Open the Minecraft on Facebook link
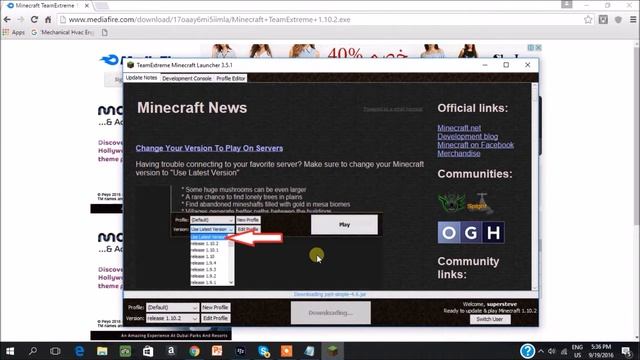Image resolution: width=640 pixels, height=360 pixels. pyautogui.click(x=476, y=145)
